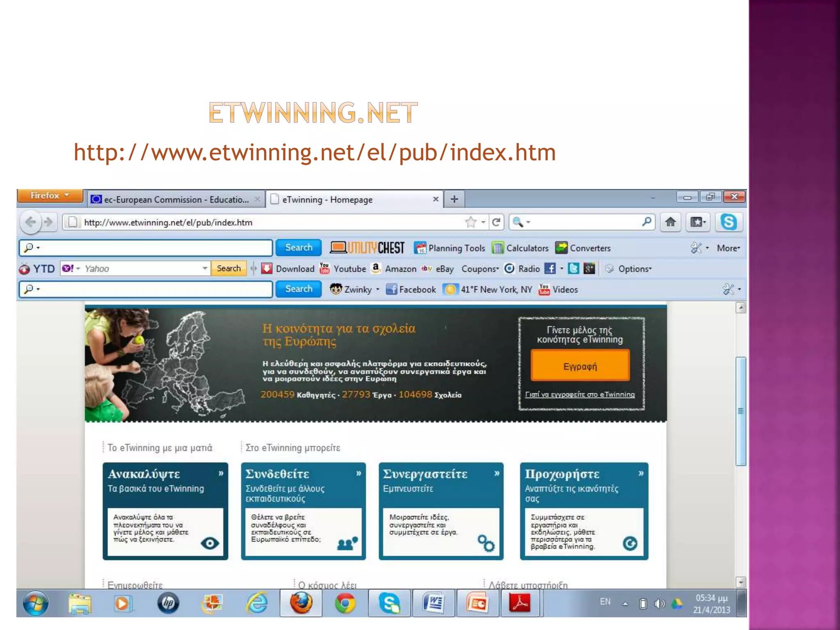Open the Zwinky toolbar wrench settings dropdown
The height and width of the screenshot is (630, 840).
(x=732, y=289)
